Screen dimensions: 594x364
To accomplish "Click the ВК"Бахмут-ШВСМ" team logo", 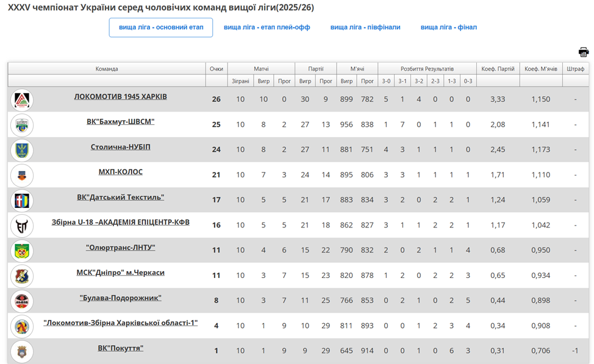I will click(x=22, y=125).
